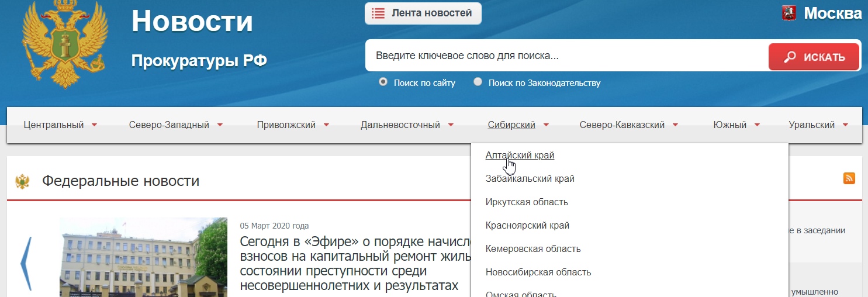Viewport: 868px width, 297px height.
Task: Open the news building photo thumbnail
Action: [143, 257]
